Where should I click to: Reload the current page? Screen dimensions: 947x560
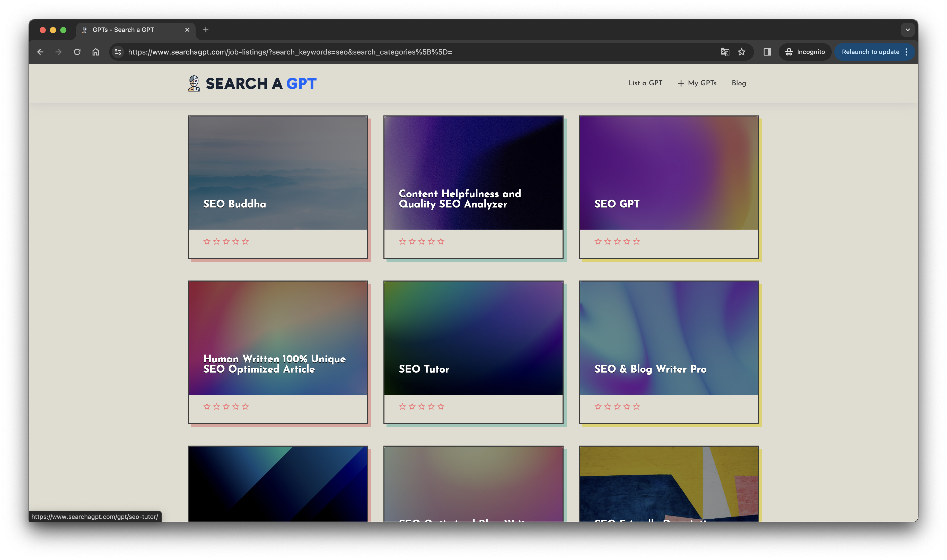[x=77, y=52]
